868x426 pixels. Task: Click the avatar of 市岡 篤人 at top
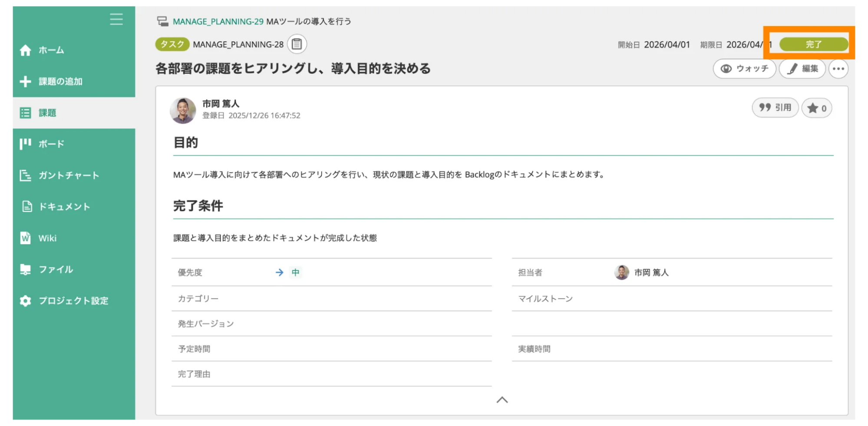click(183, 110)
